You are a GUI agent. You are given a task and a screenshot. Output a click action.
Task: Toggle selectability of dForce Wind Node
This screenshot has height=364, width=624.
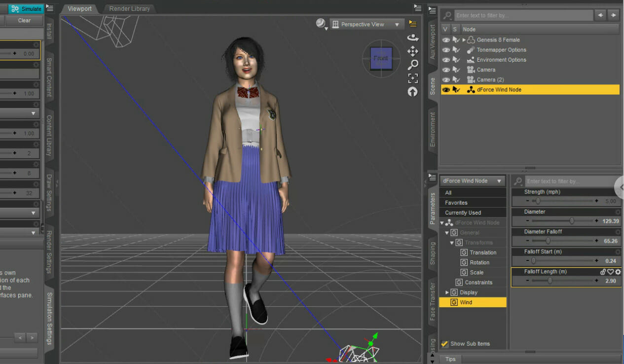(456, 90)
